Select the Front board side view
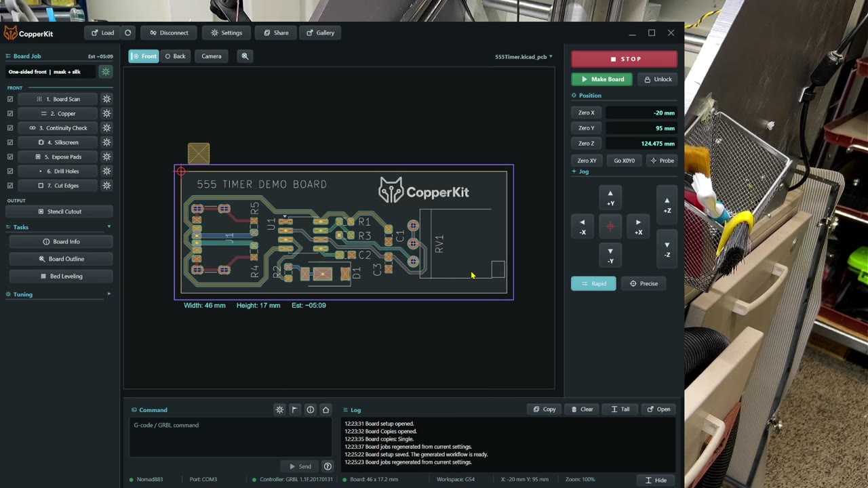The image size is (868, 488). 144,56
